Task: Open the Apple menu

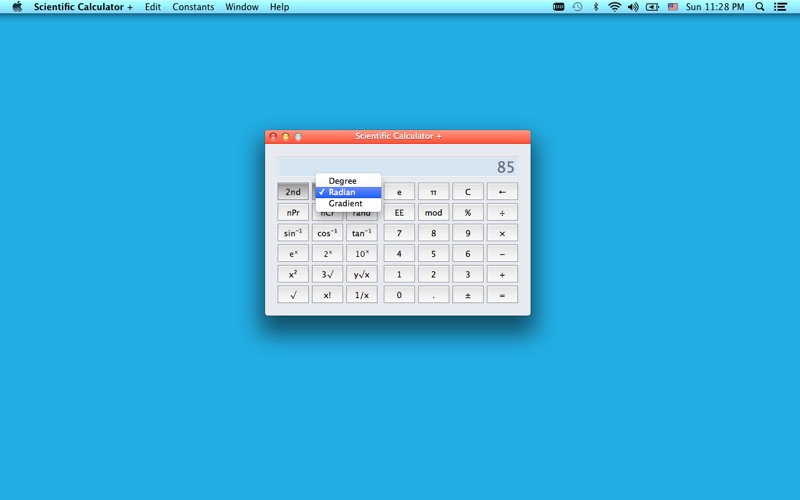Action: pos(17,7)
